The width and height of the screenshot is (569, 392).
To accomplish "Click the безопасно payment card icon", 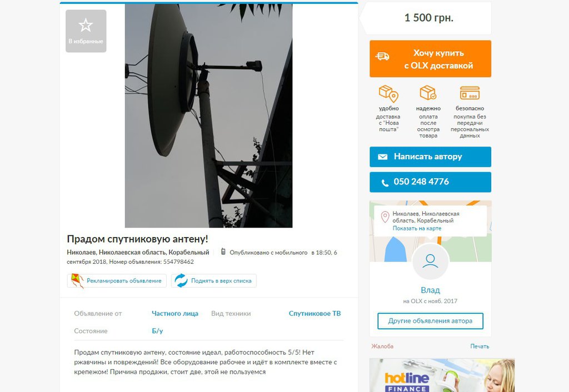I will (470, 93).
